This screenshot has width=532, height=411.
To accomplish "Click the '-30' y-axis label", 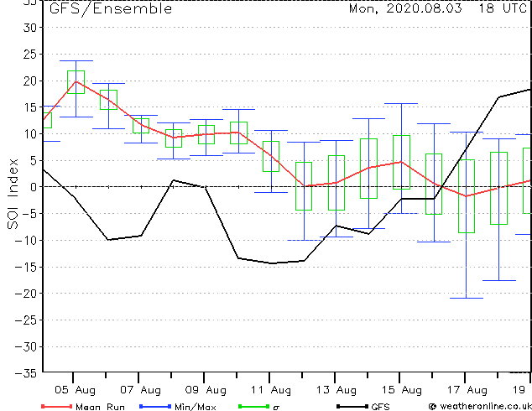I will (26, 347).
